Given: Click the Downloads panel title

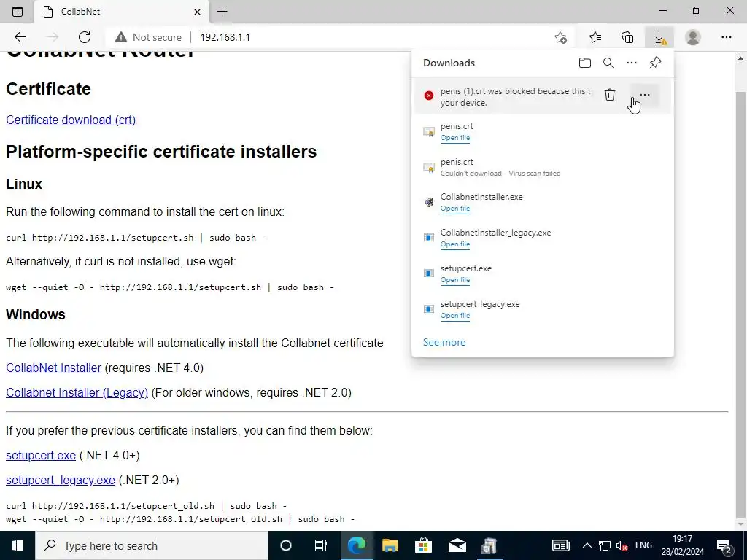Looking at the screenshot, I should pyautogui.click(x=449, y=63).
